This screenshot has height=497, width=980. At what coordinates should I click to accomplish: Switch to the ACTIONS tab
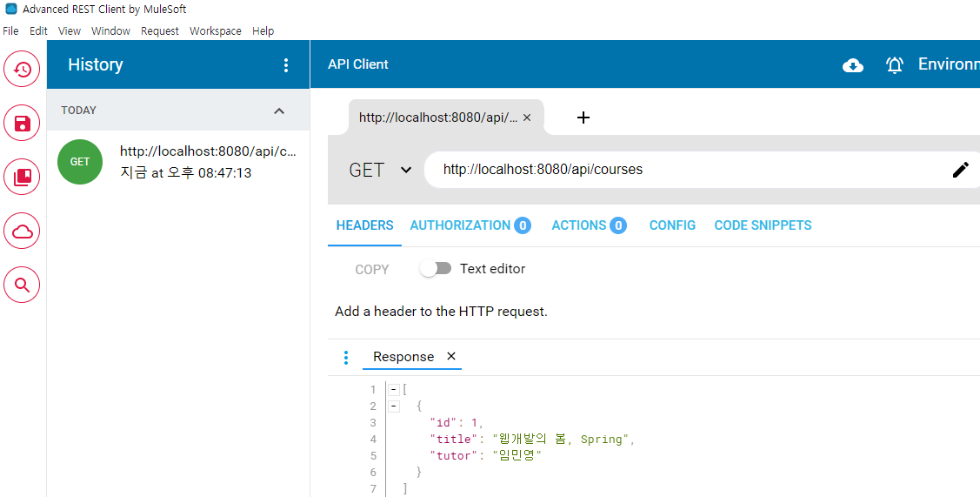[589, 225]
